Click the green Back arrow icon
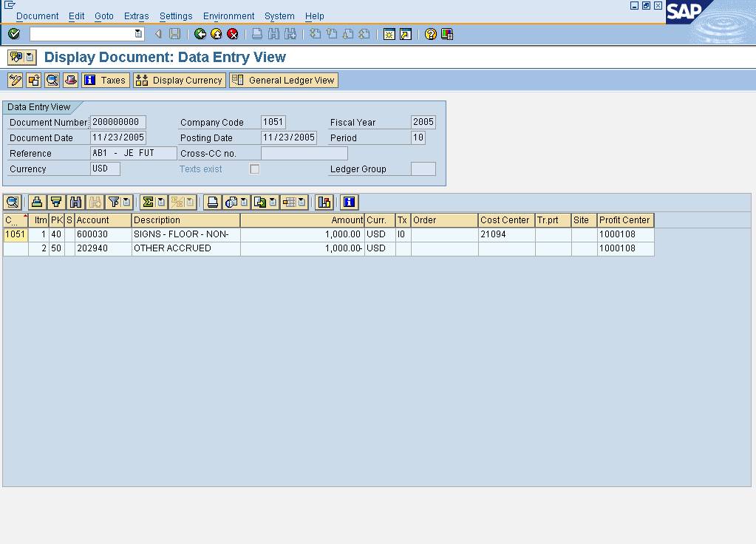Screen dimensions: 756x544 coord(200,34)
